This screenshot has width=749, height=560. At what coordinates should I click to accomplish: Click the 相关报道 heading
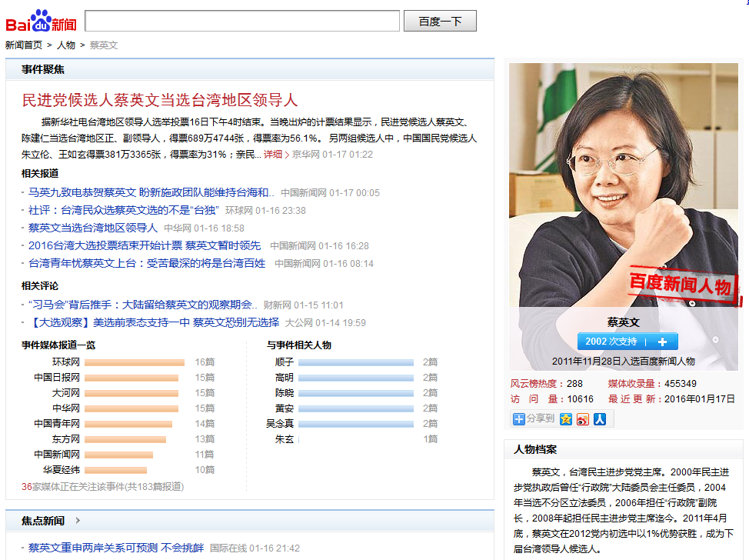40,173
